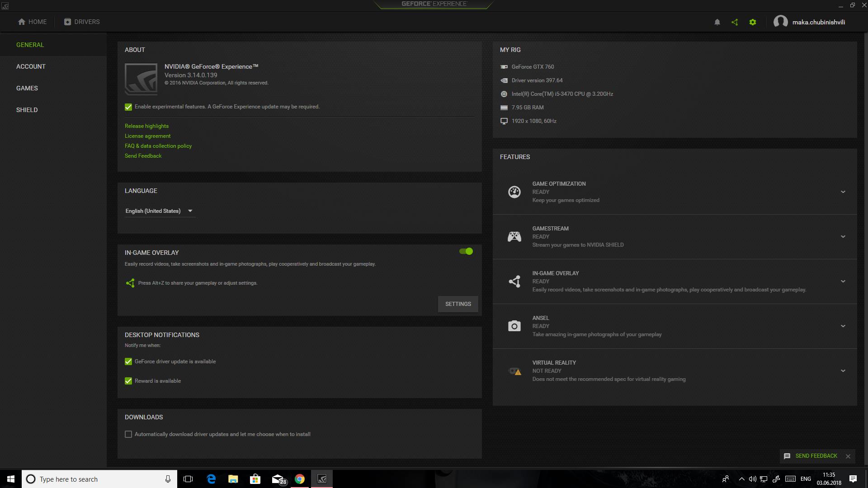Open the share overlay icon in header
Screen dimensions: 868x488
click(x=735, y=22)
